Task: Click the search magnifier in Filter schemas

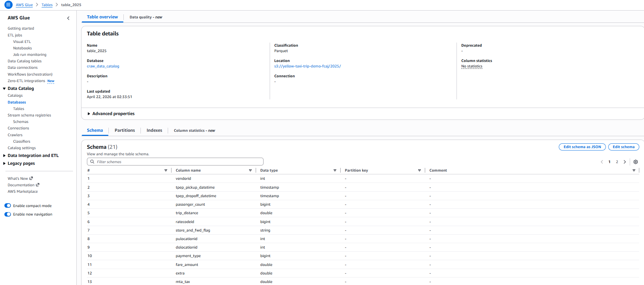Action: [x=92, y=162]
